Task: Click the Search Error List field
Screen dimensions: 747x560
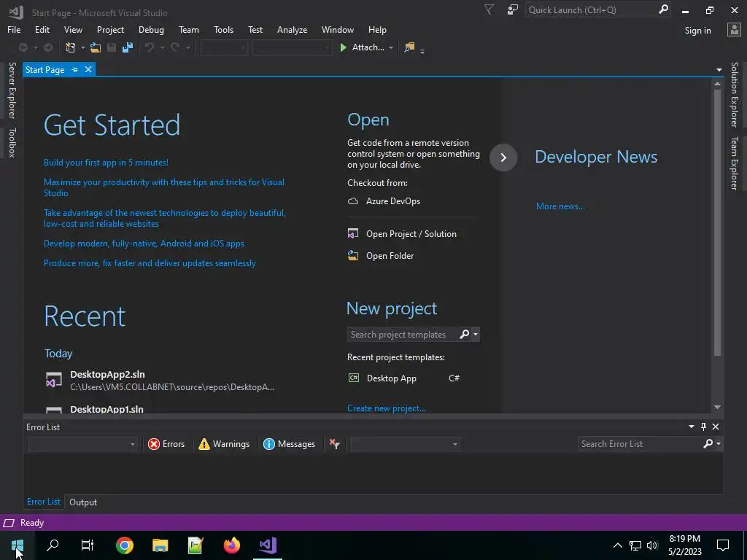Action: coord(639,444)
